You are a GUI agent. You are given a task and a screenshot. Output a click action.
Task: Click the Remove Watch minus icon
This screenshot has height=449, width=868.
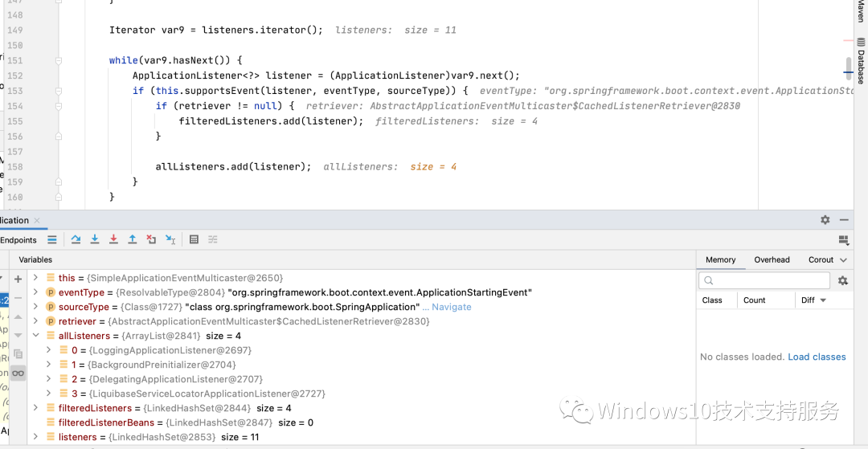[18, 298]
